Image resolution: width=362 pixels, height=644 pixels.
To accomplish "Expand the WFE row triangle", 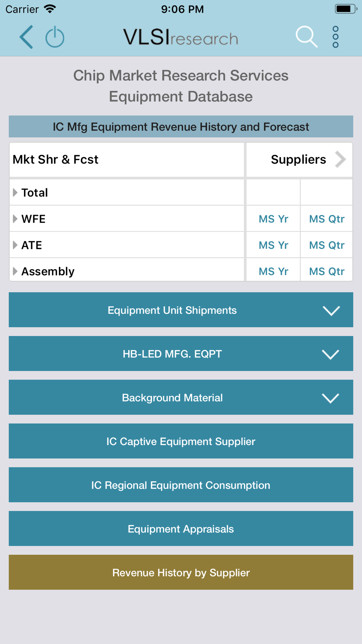I will coord(15,219).
